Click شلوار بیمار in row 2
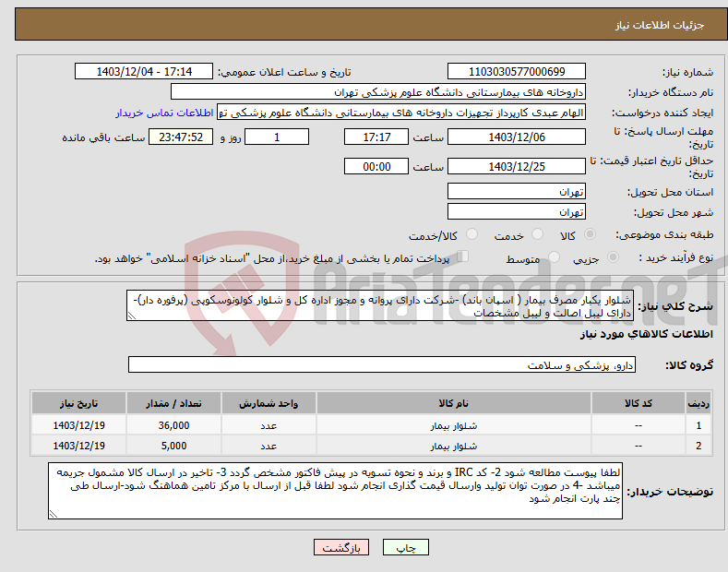728x572 pixels. [x=454, y=446]
